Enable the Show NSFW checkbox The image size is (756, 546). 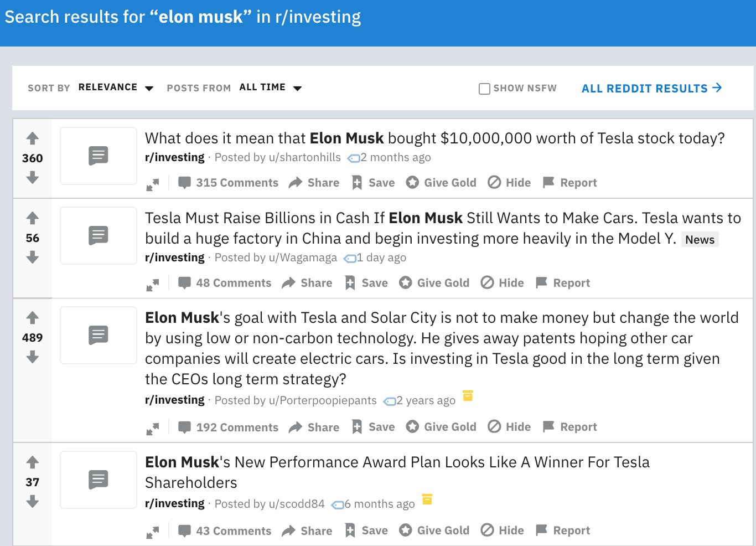[484, 89]
